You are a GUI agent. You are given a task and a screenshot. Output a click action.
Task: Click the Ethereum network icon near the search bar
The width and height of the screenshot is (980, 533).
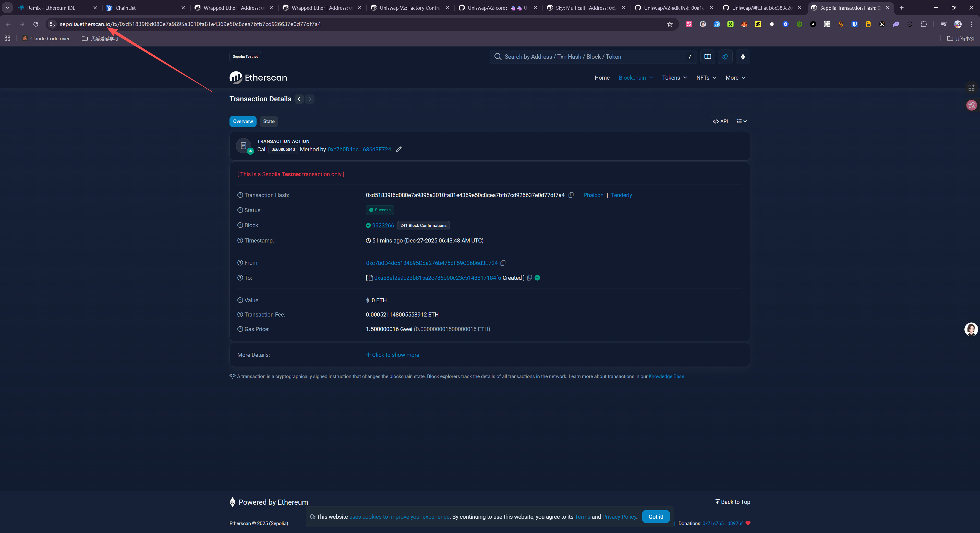click(x=743, y=57)
